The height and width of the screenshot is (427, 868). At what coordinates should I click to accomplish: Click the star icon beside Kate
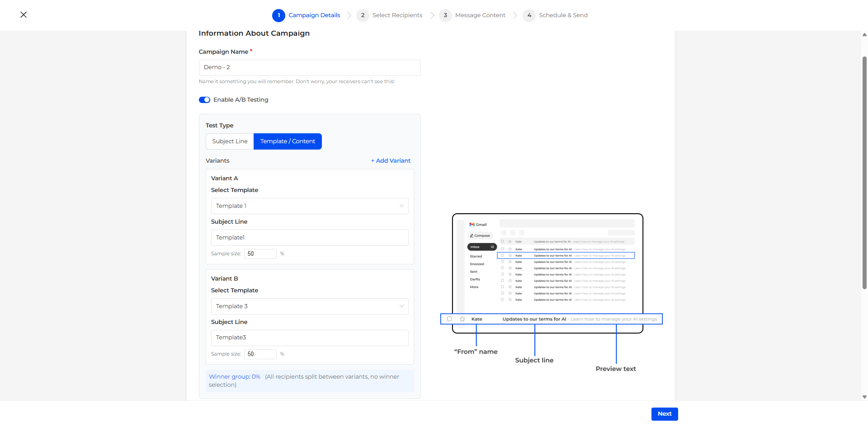(x=462, y=319)
